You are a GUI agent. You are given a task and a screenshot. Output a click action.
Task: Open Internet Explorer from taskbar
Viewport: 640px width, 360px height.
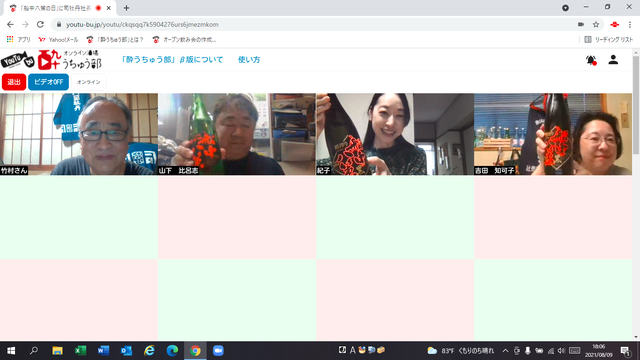pos(149,351)
